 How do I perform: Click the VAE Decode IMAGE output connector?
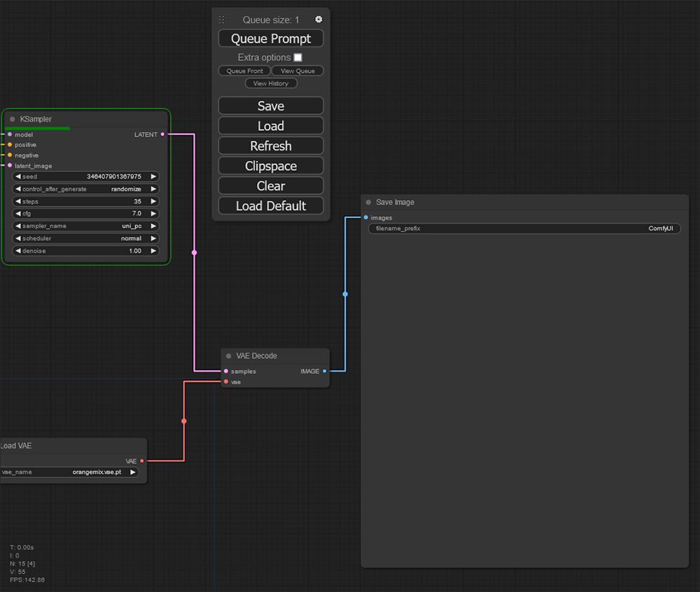(x=324, y=372)
